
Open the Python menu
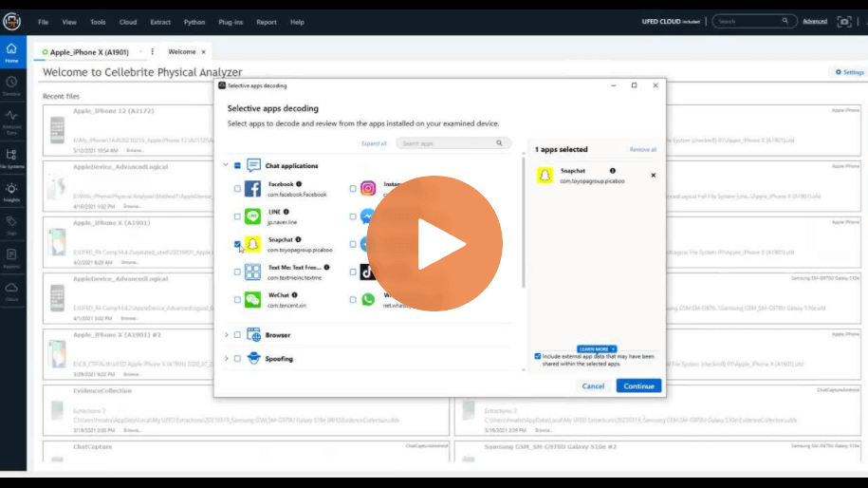click(x=194, y=22)
